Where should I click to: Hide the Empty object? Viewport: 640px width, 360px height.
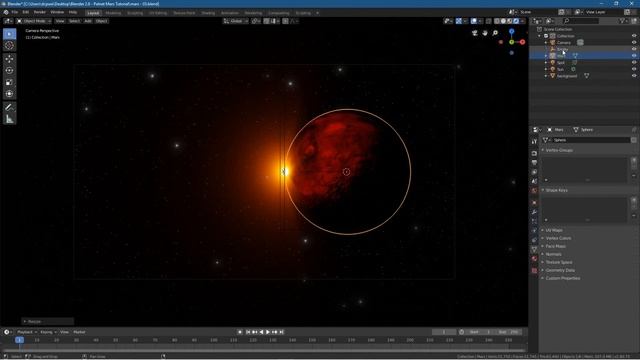pos(634,49)
